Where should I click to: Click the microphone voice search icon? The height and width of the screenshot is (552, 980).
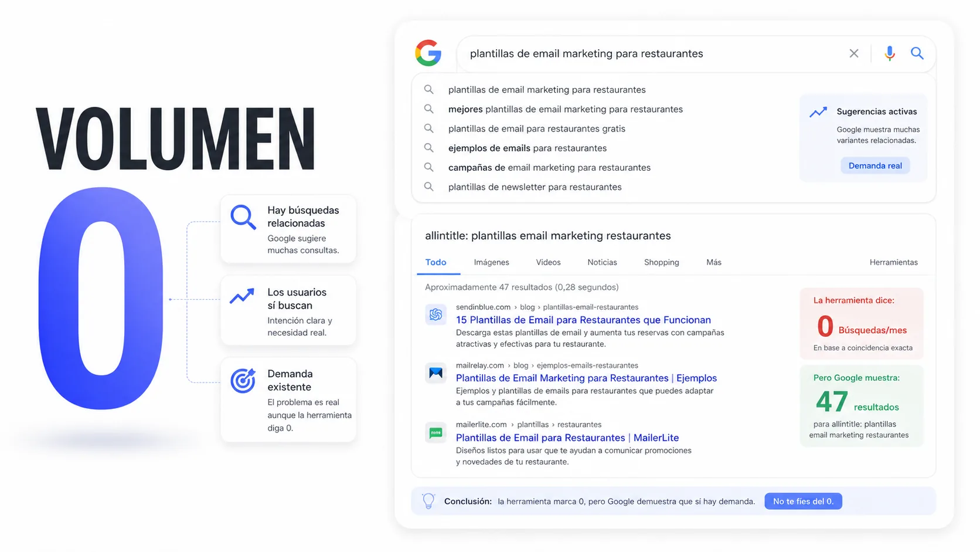(890, 53)
